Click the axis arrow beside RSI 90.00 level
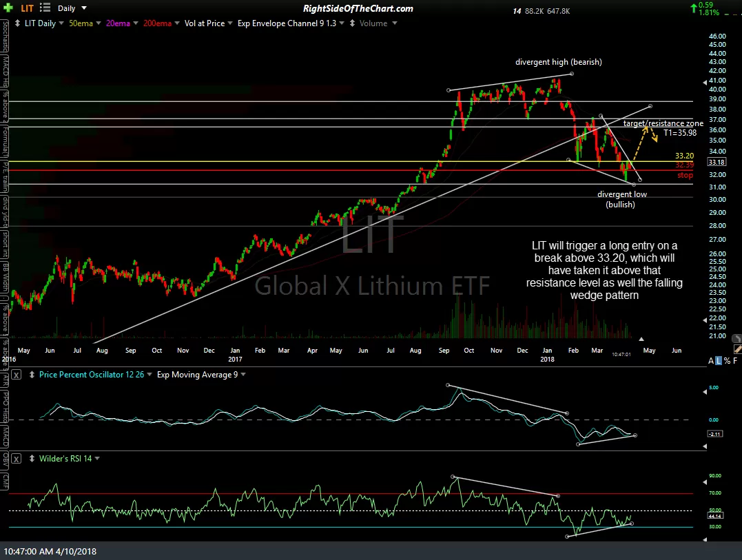The width and height of the screenshot is (742, 560). pyautogui.click(x=705, y=482)
